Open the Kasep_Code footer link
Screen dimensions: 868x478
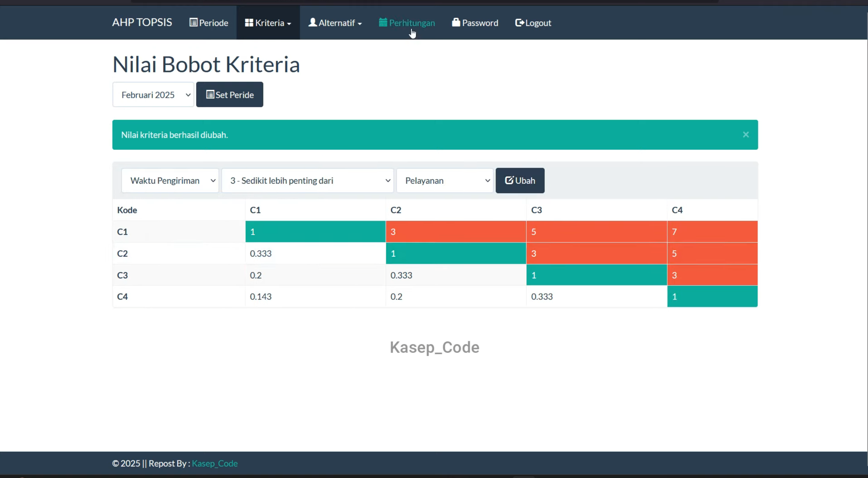click(215, 463)
